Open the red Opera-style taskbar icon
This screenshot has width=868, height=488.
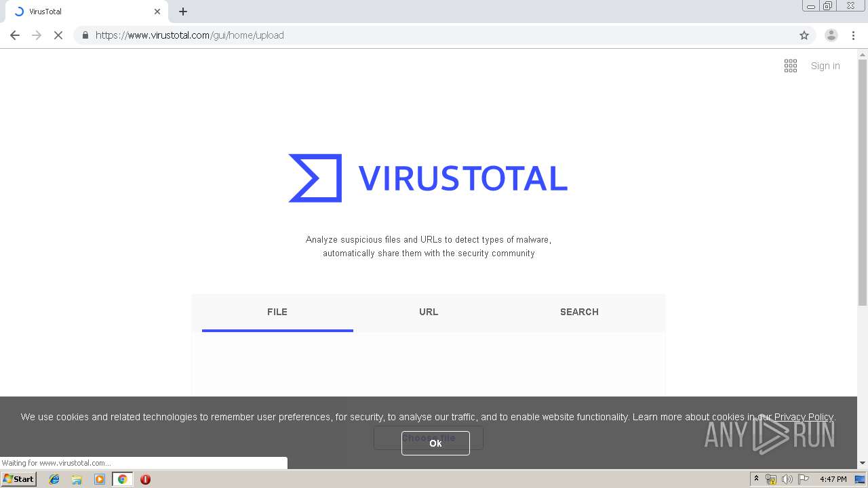click(x=145, y=479)
